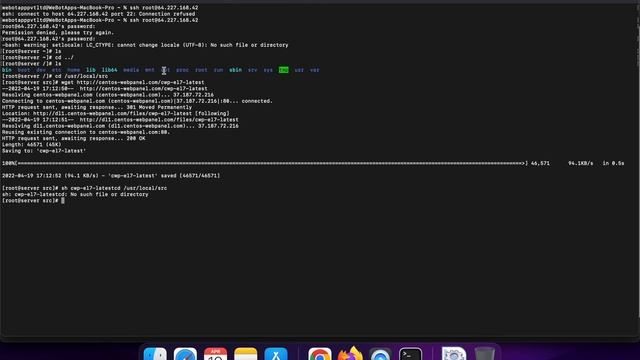Click the '94.1KB/s' download speed value
The image size is (640, 360).
coord(581,163)
